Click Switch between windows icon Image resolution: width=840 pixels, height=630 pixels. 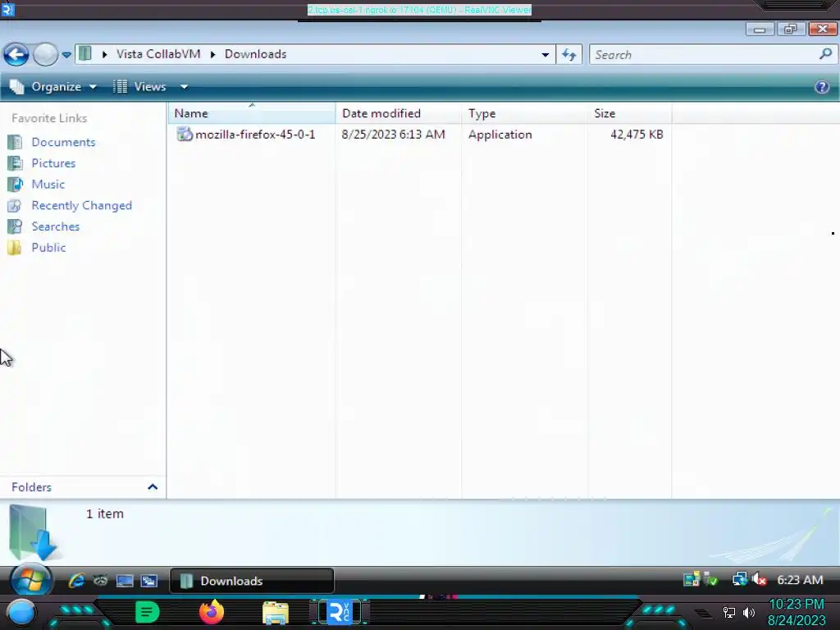coord(149,581)
